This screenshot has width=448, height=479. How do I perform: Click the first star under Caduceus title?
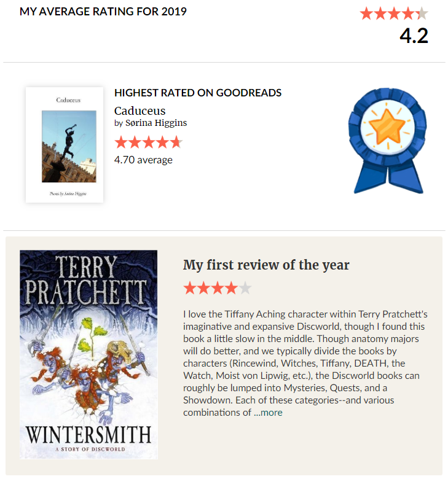point(121,142)
